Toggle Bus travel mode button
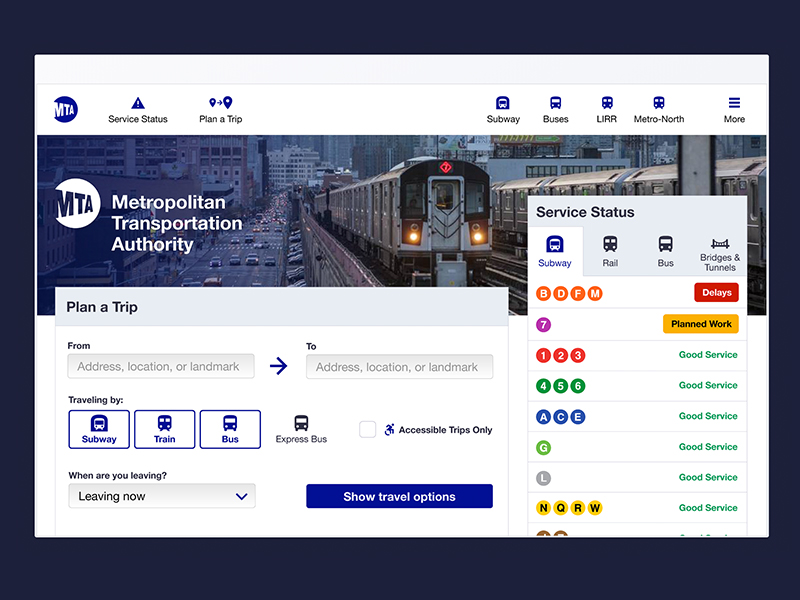800x600 pixels. coord(230,430)
